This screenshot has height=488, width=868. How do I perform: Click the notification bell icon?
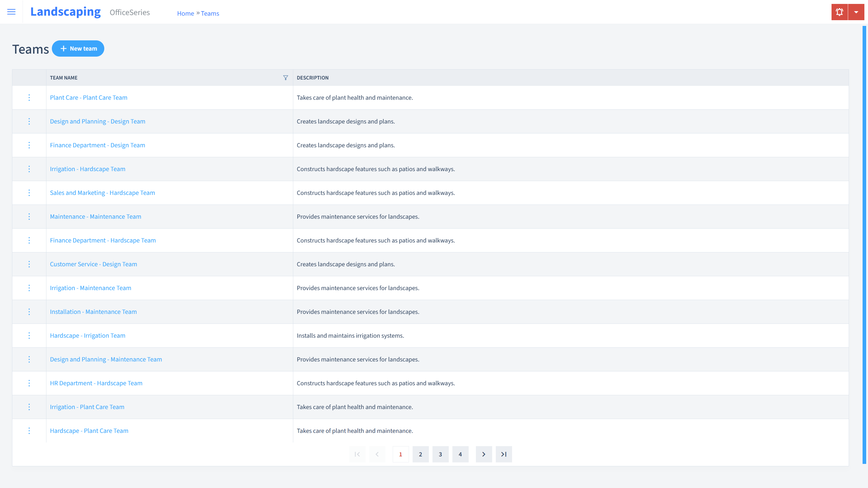pyautogui.click(x=839, y=12)
